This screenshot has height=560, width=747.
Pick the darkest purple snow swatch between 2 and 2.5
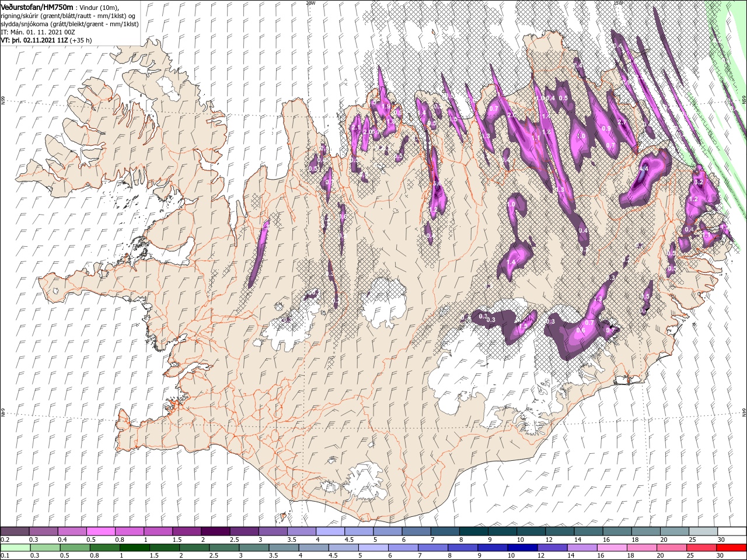[x=215, y=531]
